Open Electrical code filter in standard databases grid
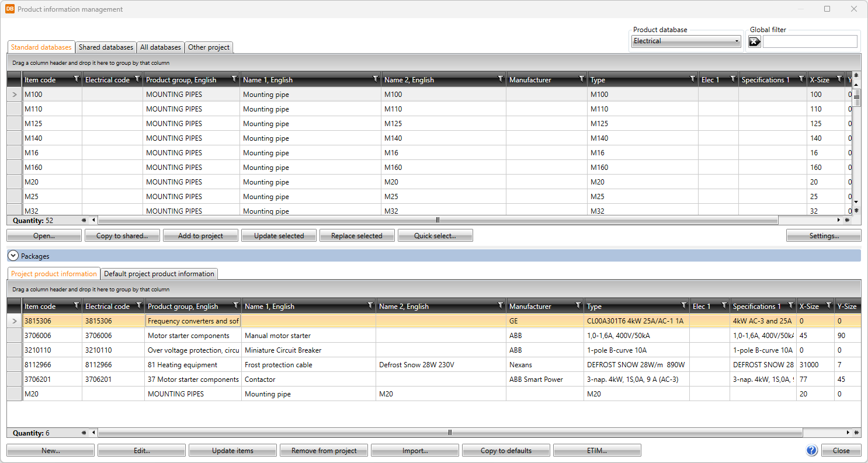 [137, 79]
